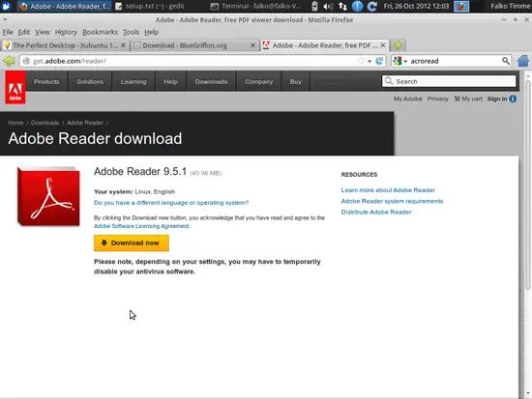
Task: Open the Solutions navigation item
Action: tap(90, 82)
